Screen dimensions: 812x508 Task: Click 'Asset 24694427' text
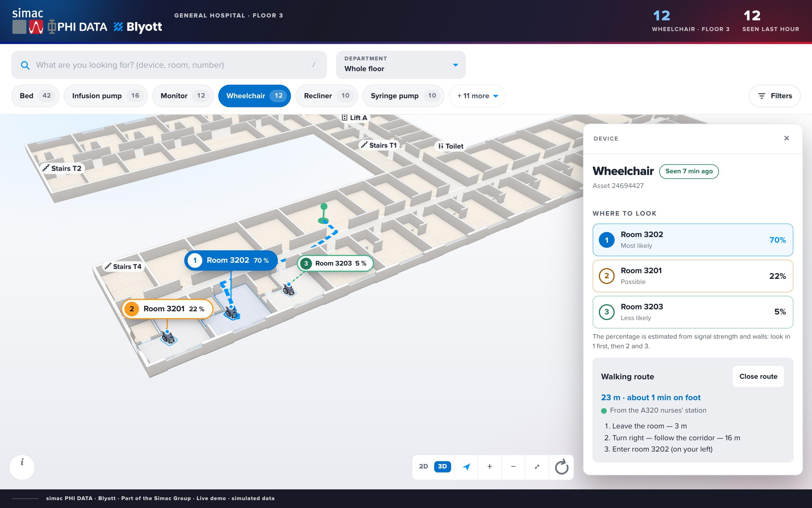(618, 186)
